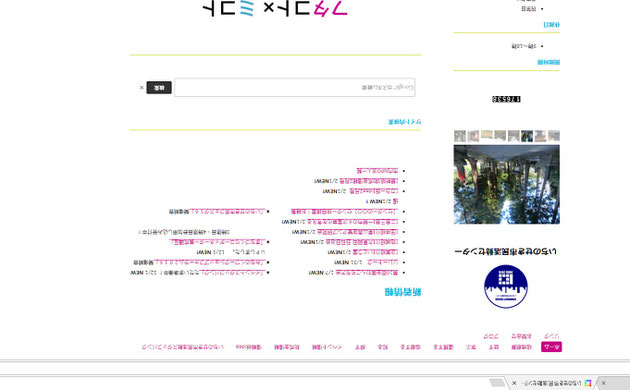Image resolution: width=630 pixels, height=390 pixels.
Task: Open a new browser tab with the tab-strip button
Action: pos(497,383)
